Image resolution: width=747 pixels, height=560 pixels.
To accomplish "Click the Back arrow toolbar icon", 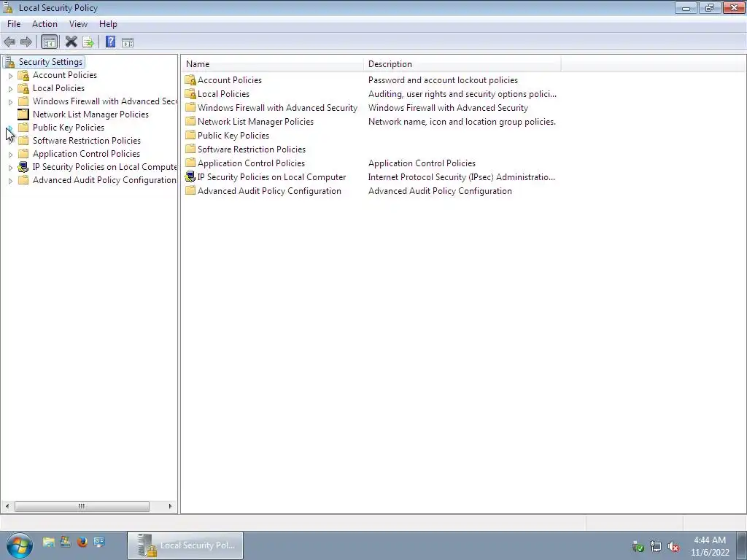I will (x=9, y=42).
